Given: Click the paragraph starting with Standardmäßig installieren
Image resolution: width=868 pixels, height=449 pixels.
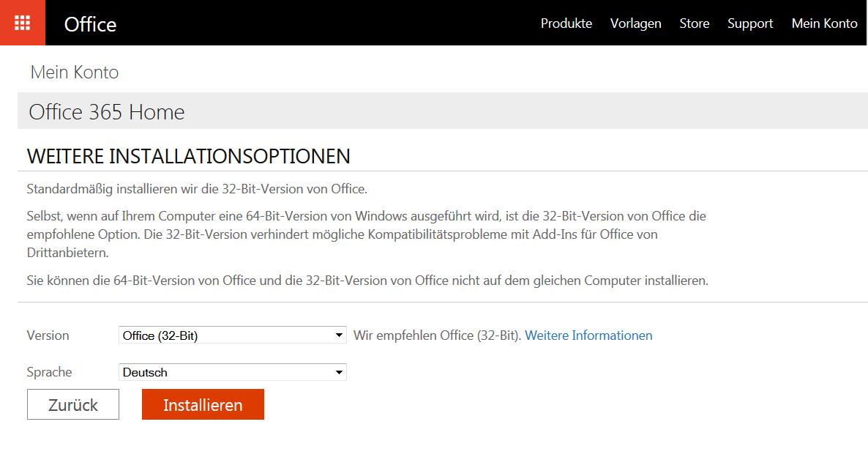Looking at the screenshot, I should coord(197,189).
